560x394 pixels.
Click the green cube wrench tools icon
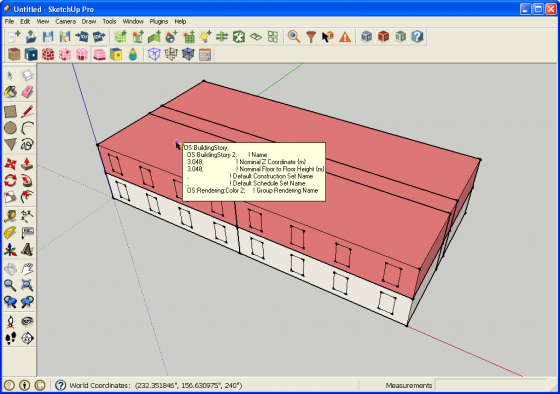[239, 37]
